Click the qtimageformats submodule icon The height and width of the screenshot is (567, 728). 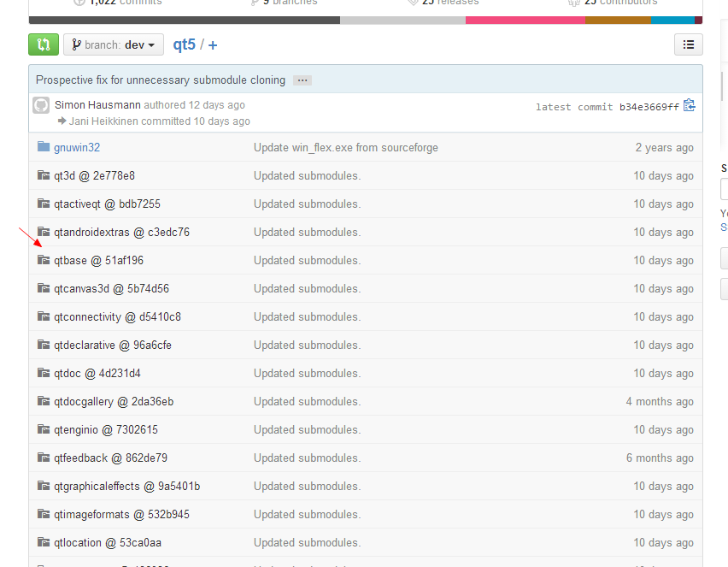pos(44,514)
